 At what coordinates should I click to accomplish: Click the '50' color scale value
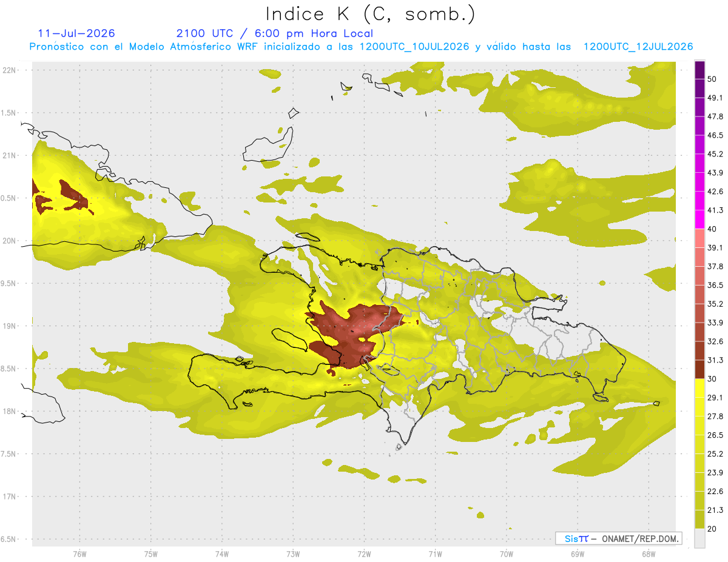click(x=713, y=79)
